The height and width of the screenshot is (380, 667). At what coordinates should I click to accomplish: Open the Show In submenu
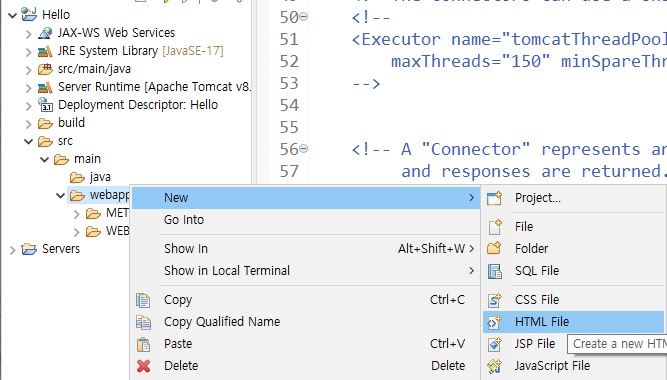(x=306, y=249)
